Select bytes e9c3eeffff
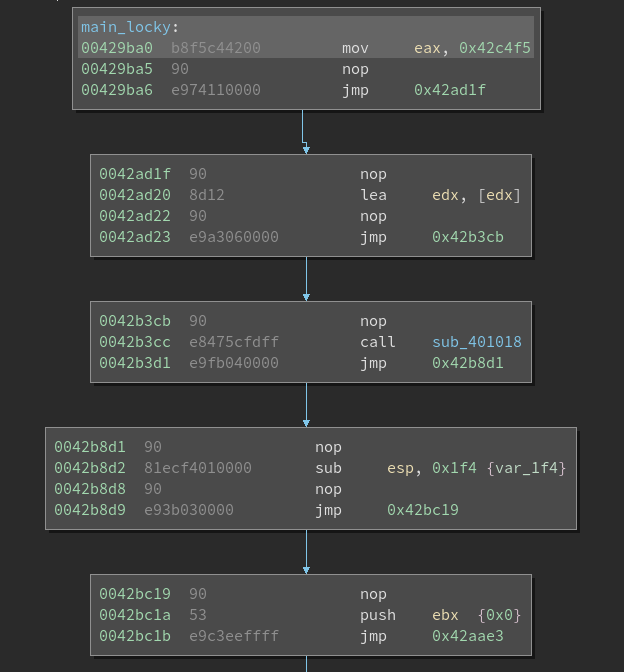 (x=234, y=636)
